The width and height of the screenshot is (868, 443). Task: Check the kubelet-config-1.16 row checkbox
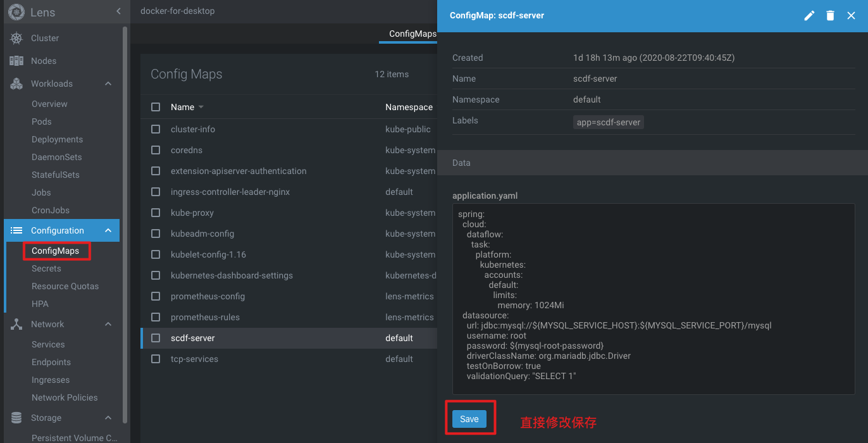(x=156, y=254)
